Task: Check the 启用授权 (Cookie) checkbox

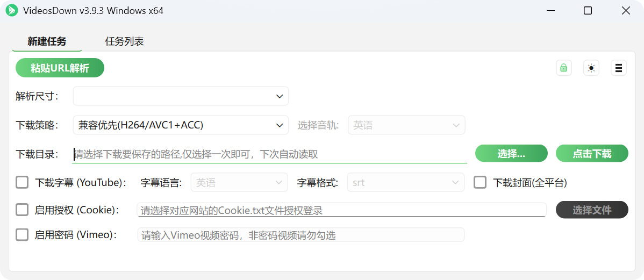Action: coord(22,210)
